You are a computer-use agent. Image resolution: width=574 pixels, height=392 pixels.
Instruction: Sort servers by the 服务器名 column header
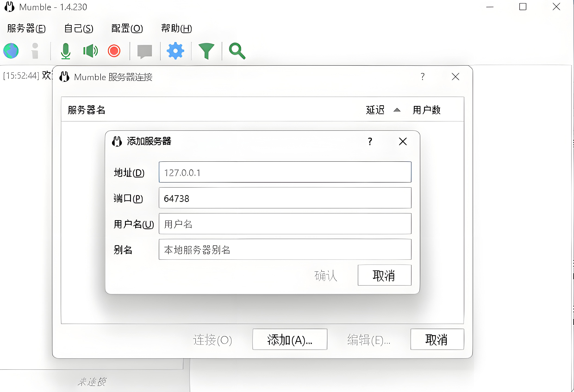pos(86,110)
